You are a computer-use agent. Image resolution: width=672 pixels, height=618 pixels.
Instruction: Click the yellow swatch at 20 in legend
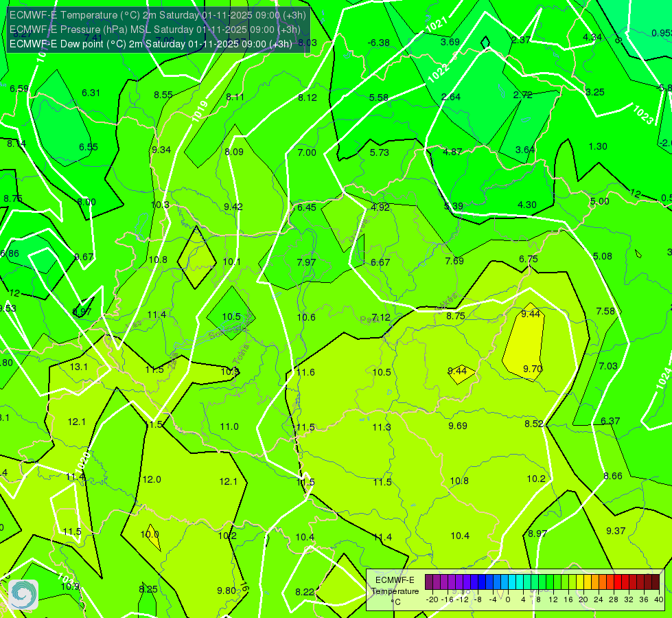coord(580,582)
